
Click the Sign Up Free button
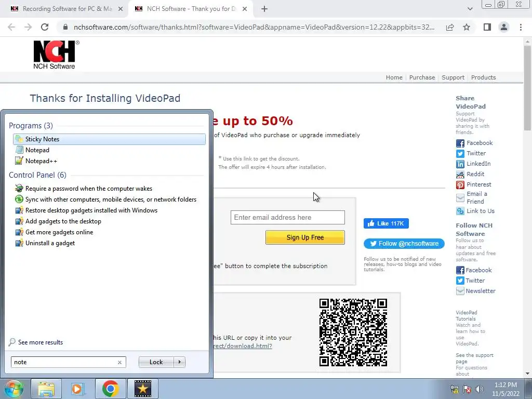(305, 237)
